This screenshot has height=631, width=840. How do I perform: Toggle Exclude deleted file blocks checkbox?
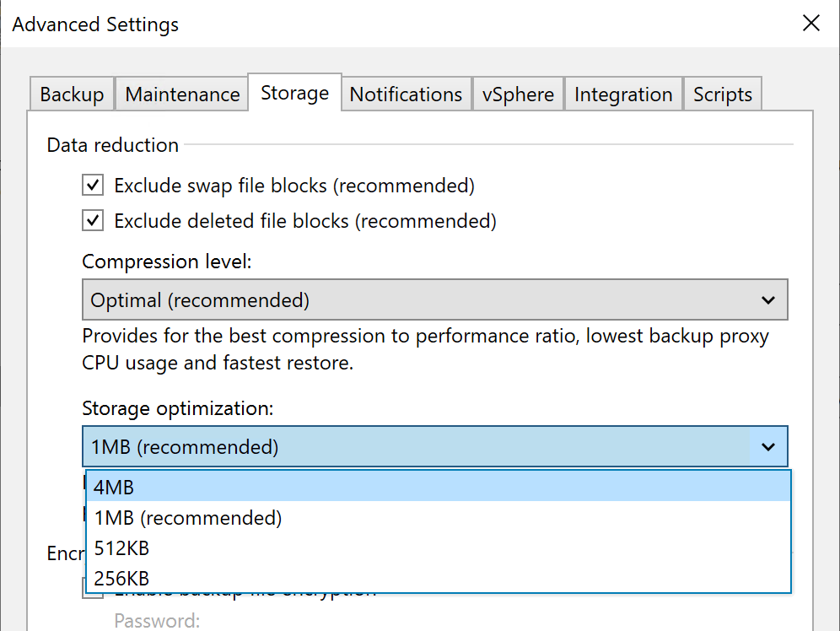coord(93,221)
